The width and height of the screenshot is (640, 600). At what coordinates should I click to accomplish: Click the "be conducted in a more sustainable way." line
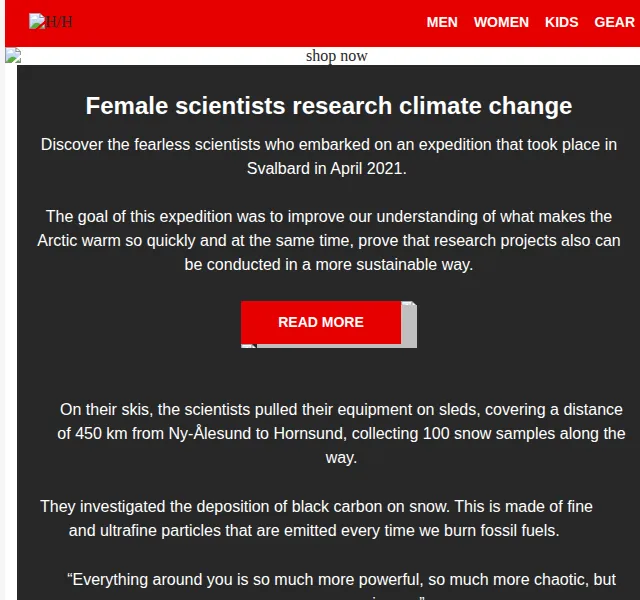[329, 264]
